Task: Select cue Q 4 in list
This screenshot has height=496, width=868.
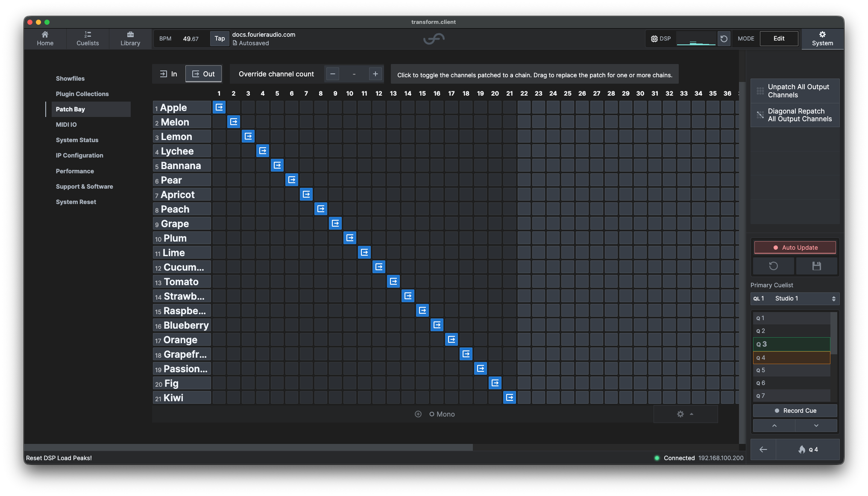Action: click(792, 358)
